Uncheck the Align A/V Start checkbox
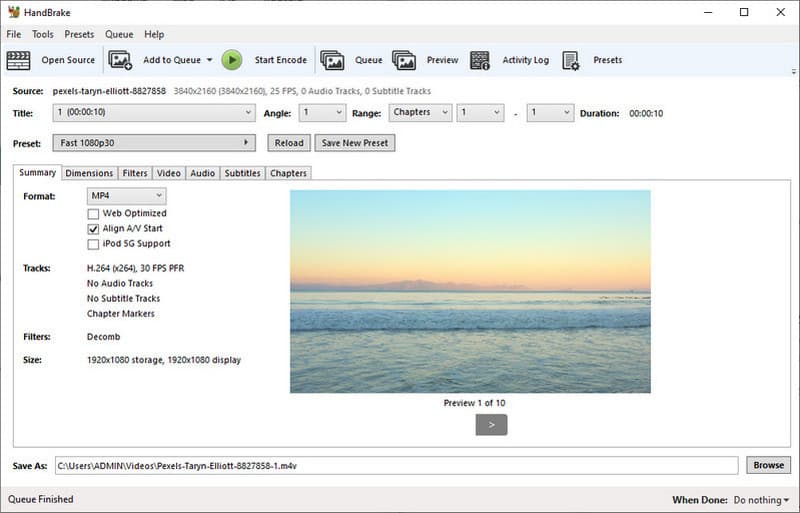This screenshot has height=513, width=800. coord(93,228)
